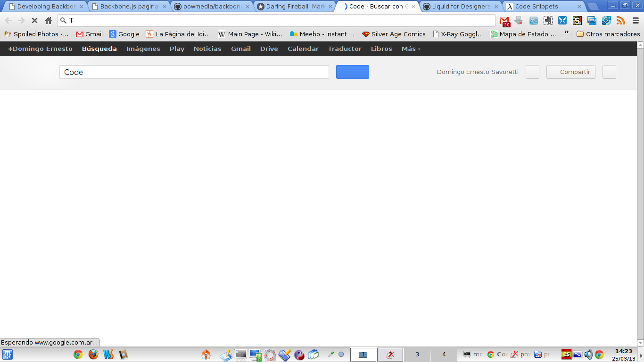The image size is (644, 362).
Task: Stop loading the current page
Action: tap(34, 21)
